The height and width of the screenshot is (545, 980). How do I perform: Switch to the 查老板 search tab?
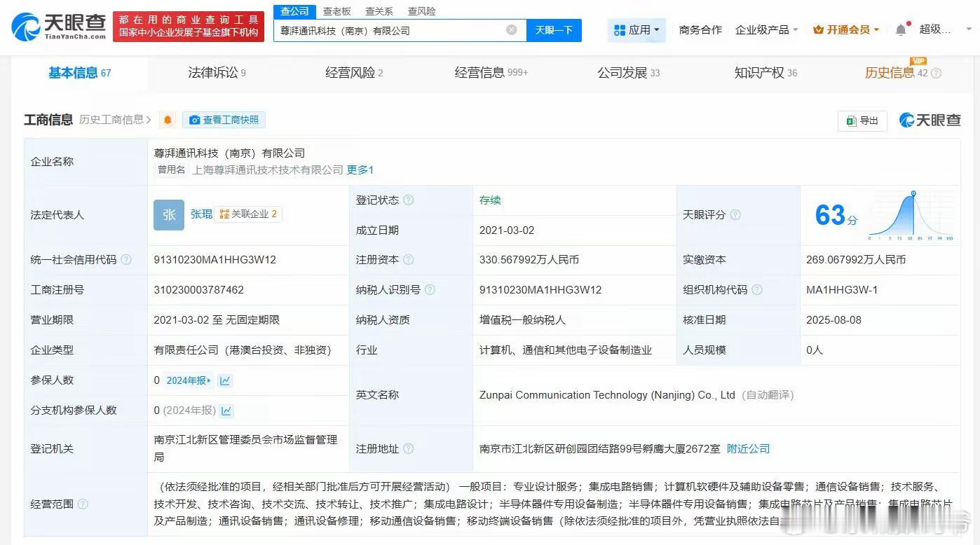pyautogui.click(x=336, y=11)
